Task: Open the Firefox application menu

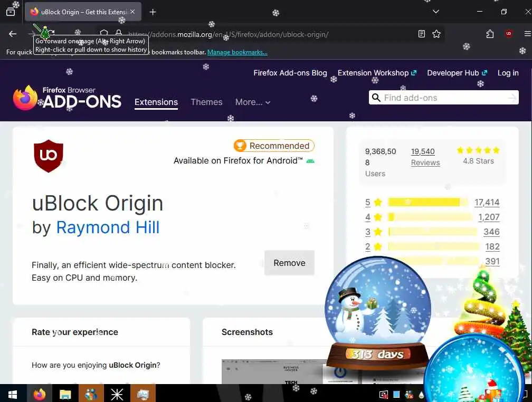Action: tap(527, 34)
